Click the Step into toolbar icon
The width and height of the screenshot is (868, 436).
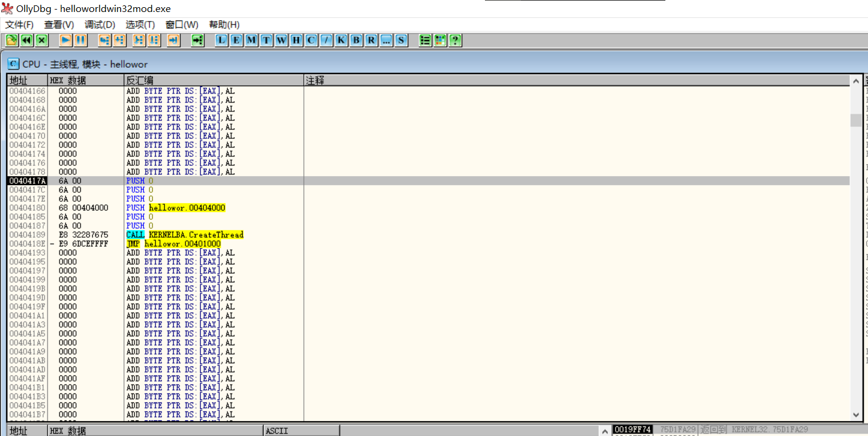(x=104, y=40)
